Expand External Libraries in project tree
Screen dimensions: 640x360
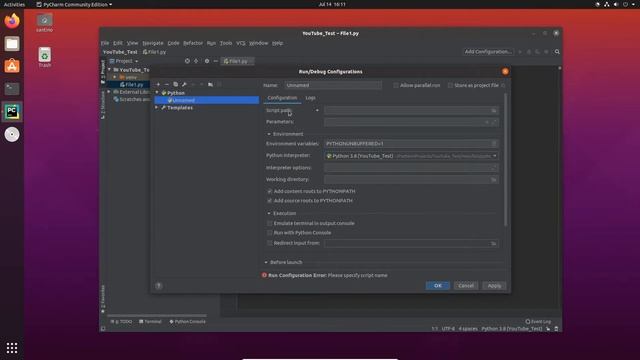tap(109, 92)
